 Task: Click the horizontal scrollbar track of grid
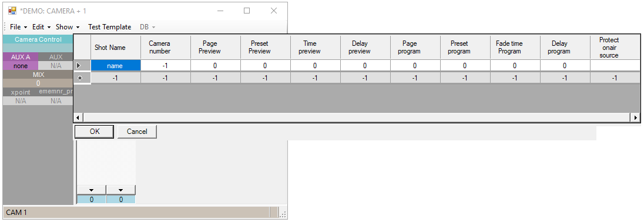tap(357, 118)
